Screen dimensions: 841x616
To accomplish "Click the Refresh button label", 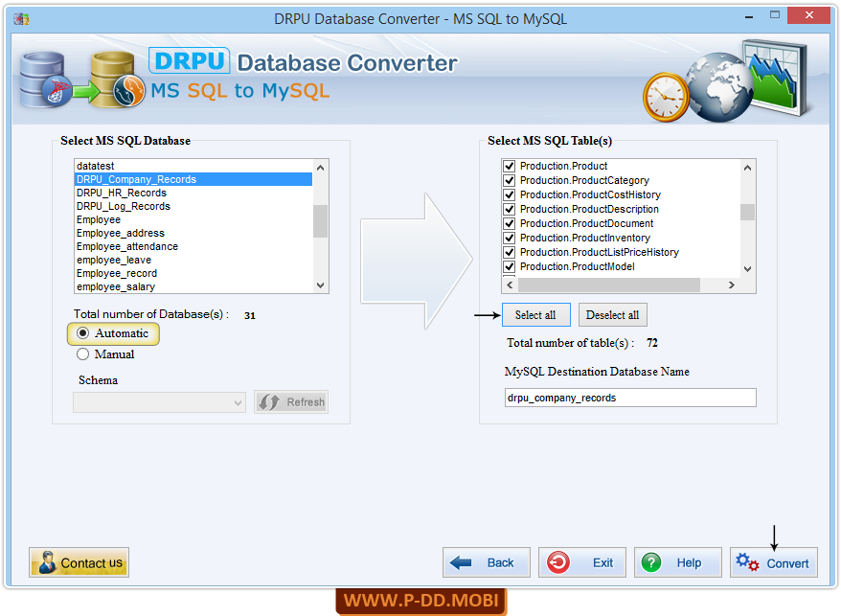I will point(306,402).
